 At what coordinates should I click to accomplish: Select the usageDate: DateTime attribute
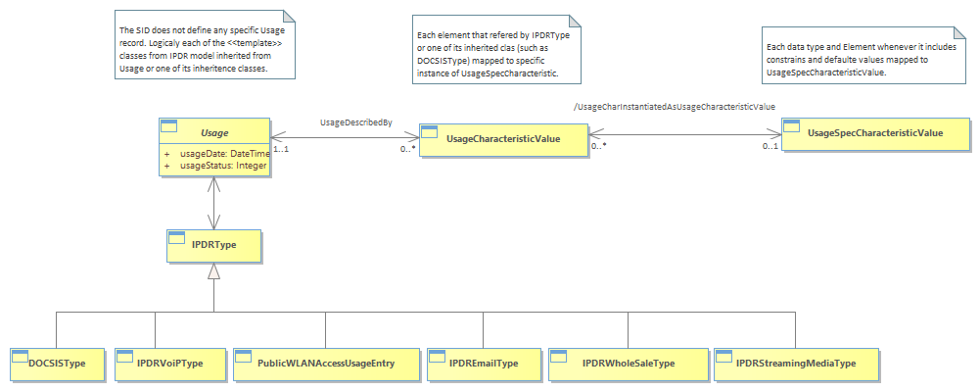(215, 153)
